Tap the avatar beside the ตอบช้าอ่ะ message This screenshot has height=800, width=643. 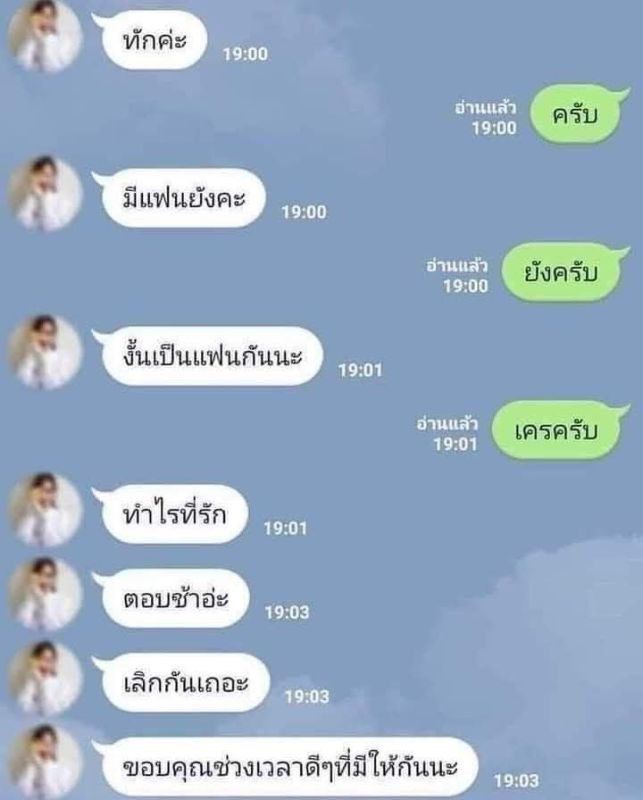coord(45,594)
